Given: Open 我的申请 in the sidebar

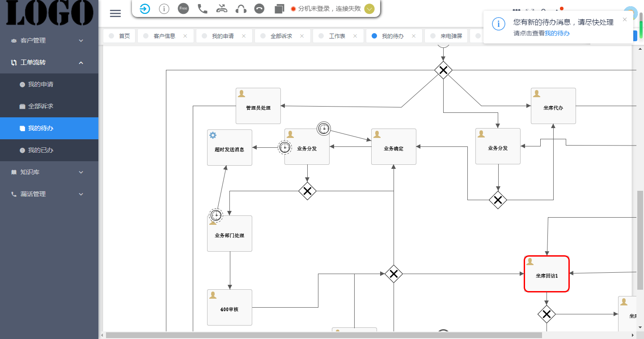Looking at the screenshot, I should 49,84.
